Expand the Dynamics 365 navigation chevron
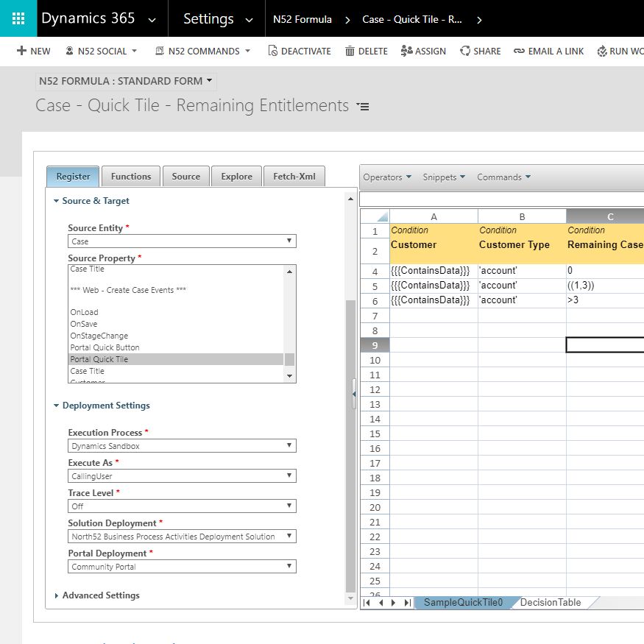The width and height of the screenshot is (644, 644). [x=152, y=20]
